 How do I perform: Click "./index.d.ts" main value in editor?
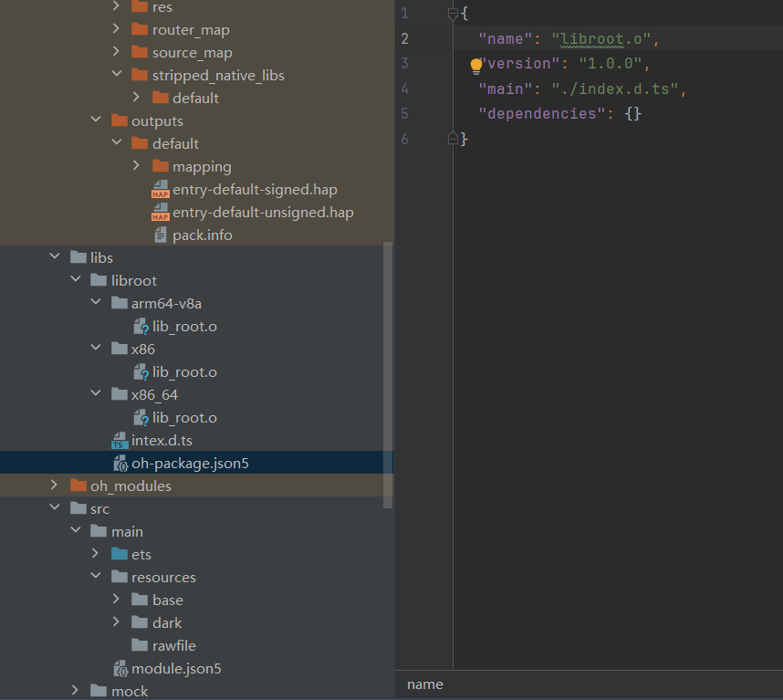614,89
